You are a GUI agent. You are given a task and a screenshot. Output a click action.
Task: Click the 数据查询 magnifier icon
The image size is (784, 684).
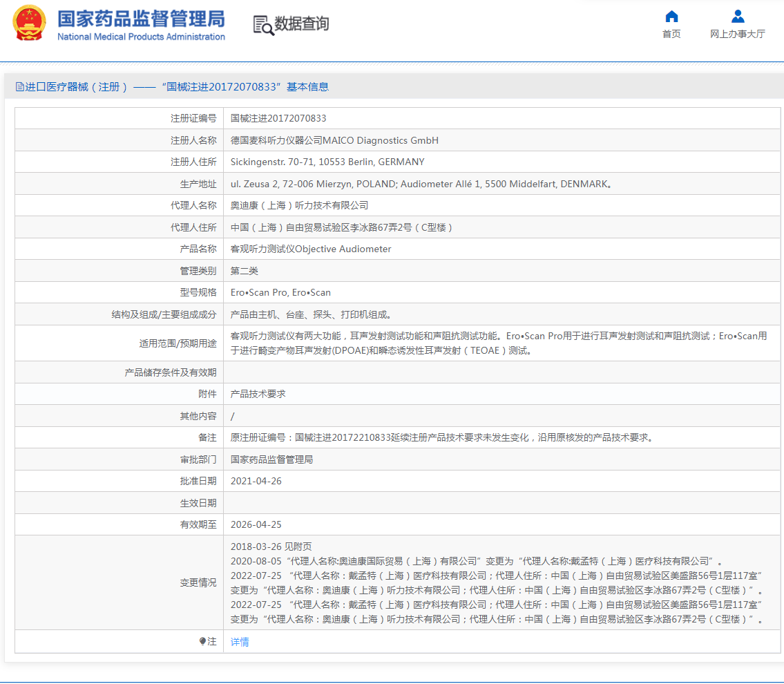point(263,25)
